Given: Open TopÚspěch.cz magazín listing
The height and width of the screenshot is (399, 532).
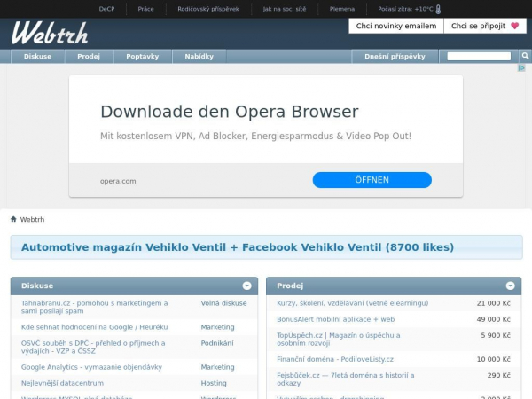Looking at the screenshot, I should tap(339, 339).
